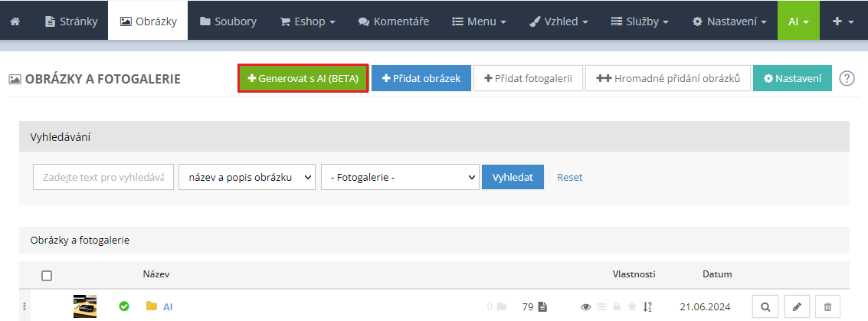The image size is (868, 321).
Task: Toggle visibility eye of AI gallery
Action: click(586, 306)
